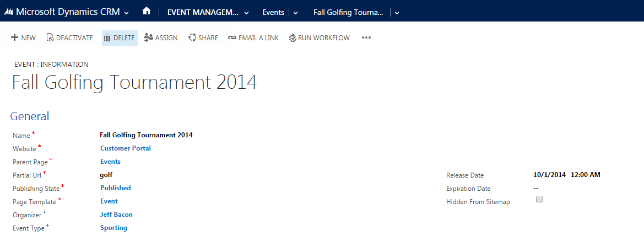Click RUN WORKFLOW command label
The width and height of the screenshot is (644, 241).
pos(324,38)
